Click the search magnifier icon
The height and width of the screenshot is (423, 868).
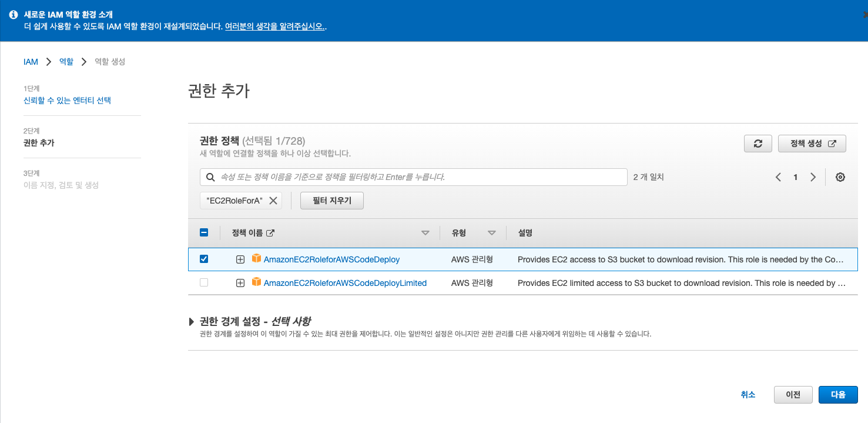[211, 177]
